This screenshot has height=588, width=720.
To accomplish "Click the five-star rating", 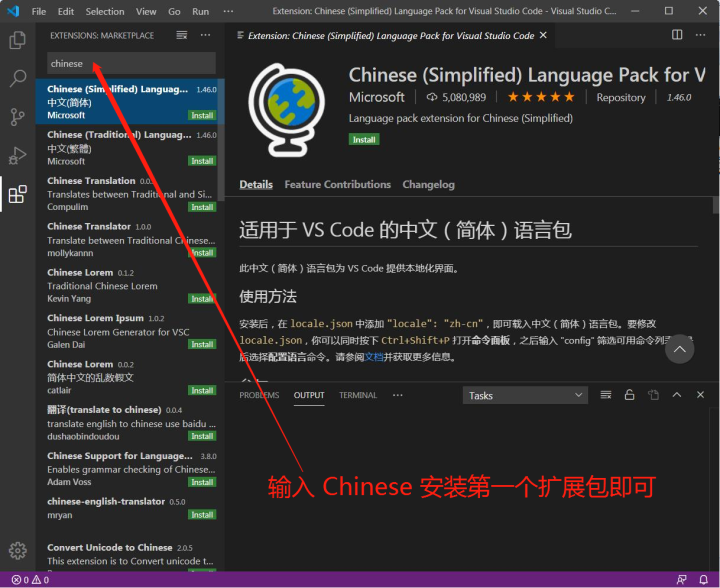I will (541, 97).
